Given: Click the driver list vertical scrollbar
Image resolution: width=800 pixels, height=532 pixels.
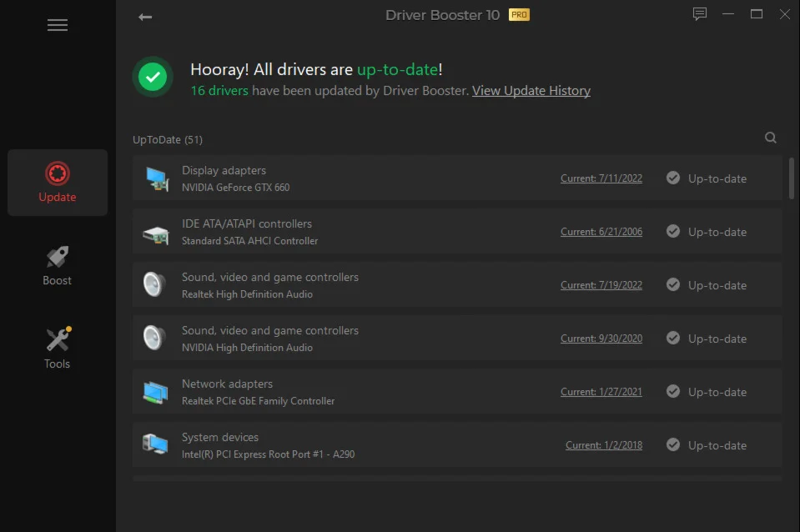Looking at the screenshot, I should [792, 178].
